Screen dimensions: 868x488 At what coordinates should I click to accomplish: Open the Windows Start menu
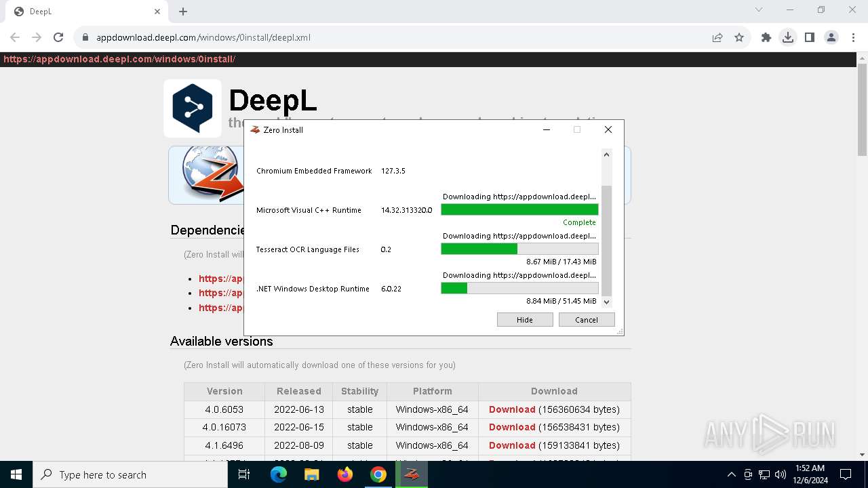click(16, 474)
